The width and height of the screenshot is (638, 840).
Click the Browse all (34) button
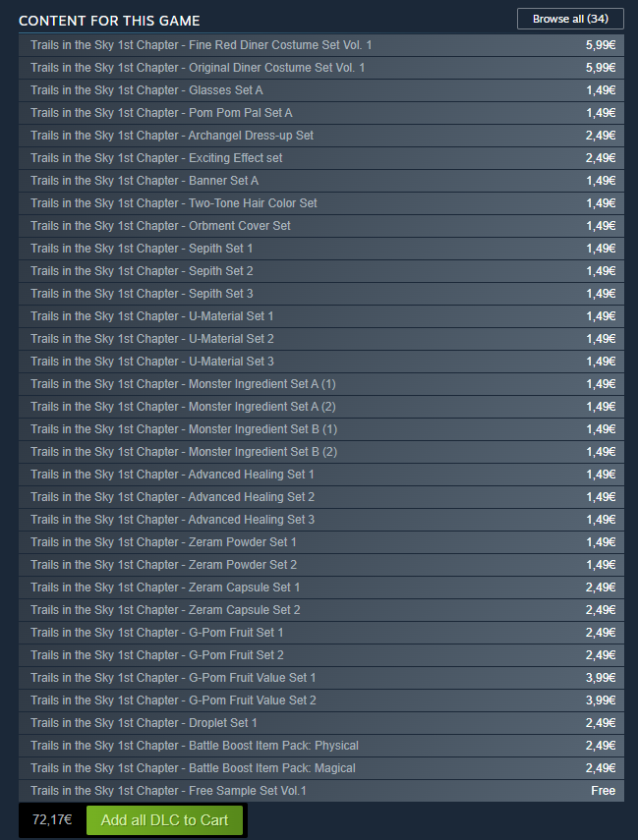[570, 19]
